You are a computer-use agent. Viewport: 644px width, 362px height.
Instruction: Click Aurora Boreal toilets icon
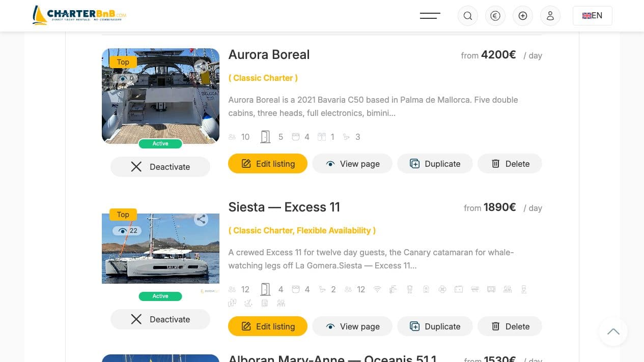coord(346,137)
